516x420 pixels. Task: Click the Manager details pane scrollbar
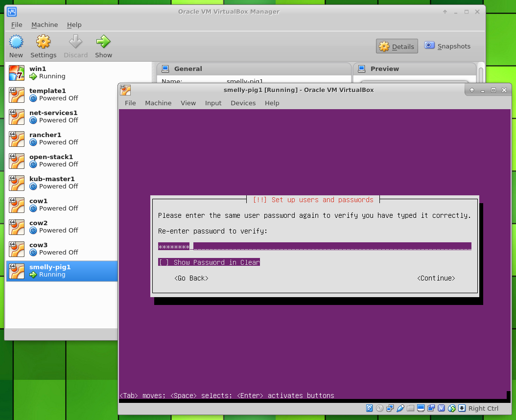tap(481, 74)
